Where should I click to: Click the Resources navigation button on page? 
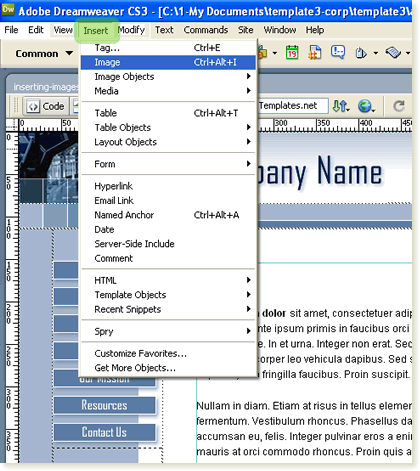tap(104, 405)
